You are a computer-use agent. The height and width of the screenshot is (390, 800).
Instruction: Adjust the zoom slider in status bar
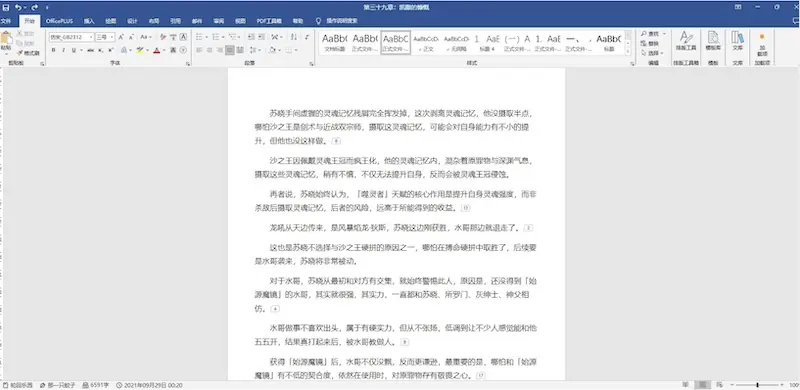pos(757,385)
